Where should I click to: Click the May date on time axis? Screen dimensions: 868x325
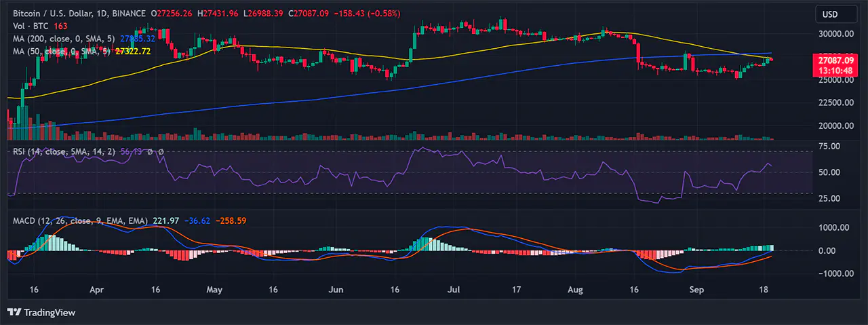pos(214,289)
